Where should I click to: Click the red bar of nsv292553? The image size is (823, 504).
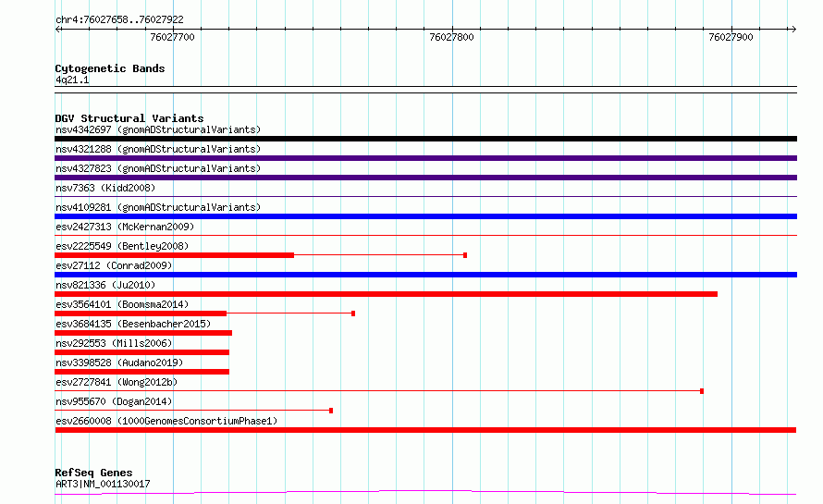[x=141, y=352]
